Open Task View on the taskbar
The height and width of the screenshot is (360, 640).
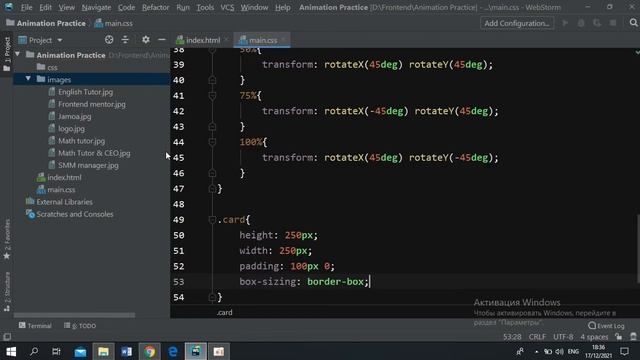tap(56, 351)
